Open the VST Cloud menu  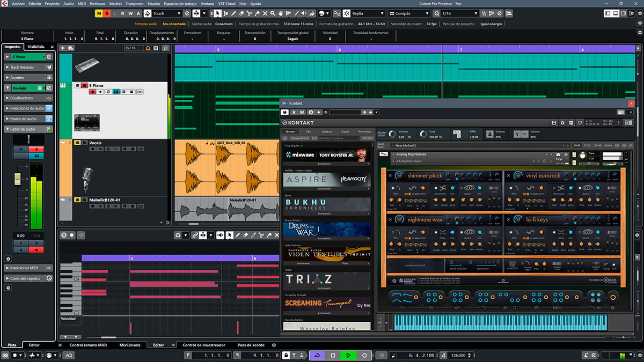pos(226,3)
